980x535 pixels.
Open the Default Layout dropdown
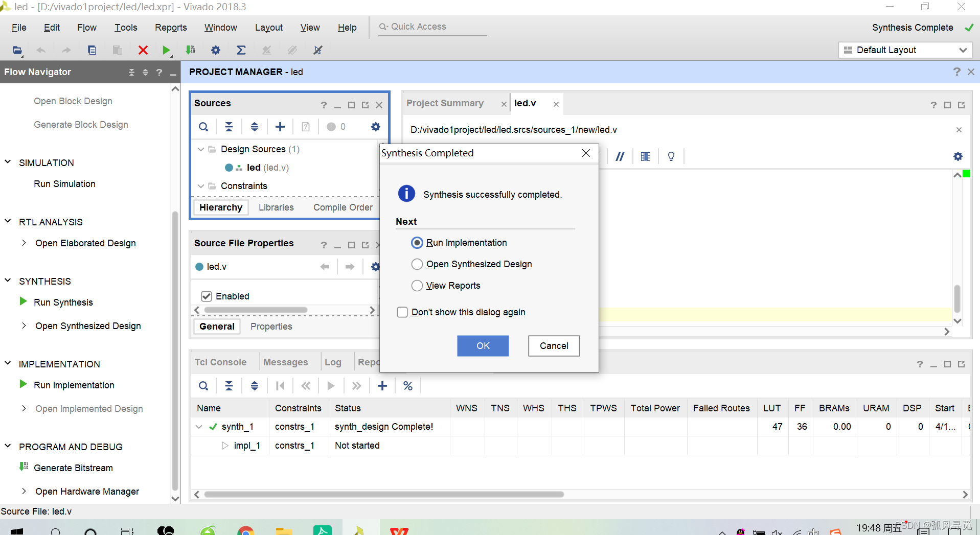coord(905,50)
